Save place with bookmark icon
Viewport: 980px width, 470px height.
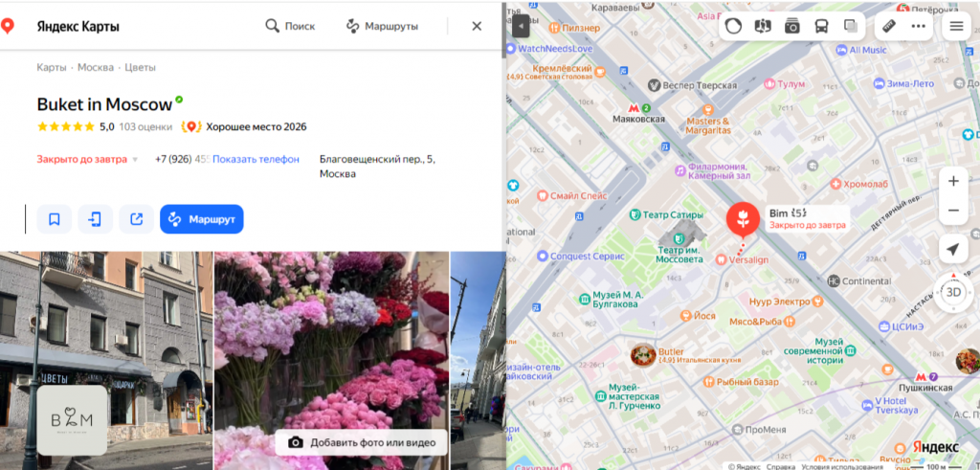point(55,219)
